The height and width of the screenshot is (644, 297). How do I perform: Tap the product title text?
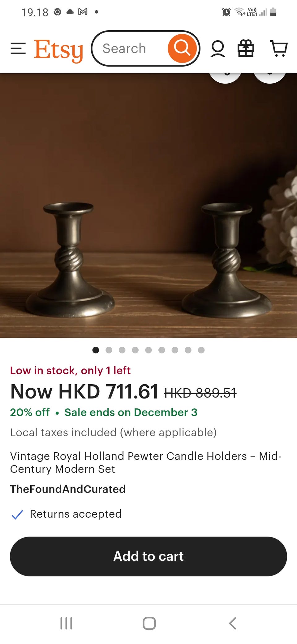coord(146,463)
